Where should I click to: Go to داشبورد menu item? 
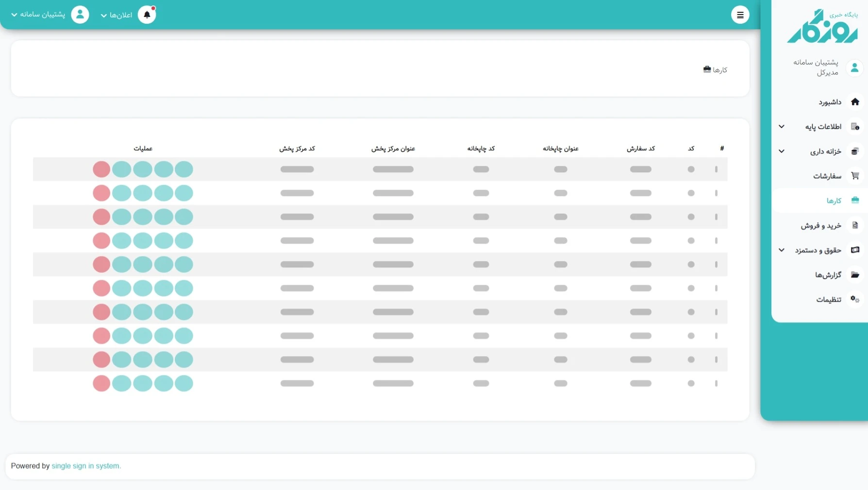coord(830,102)
